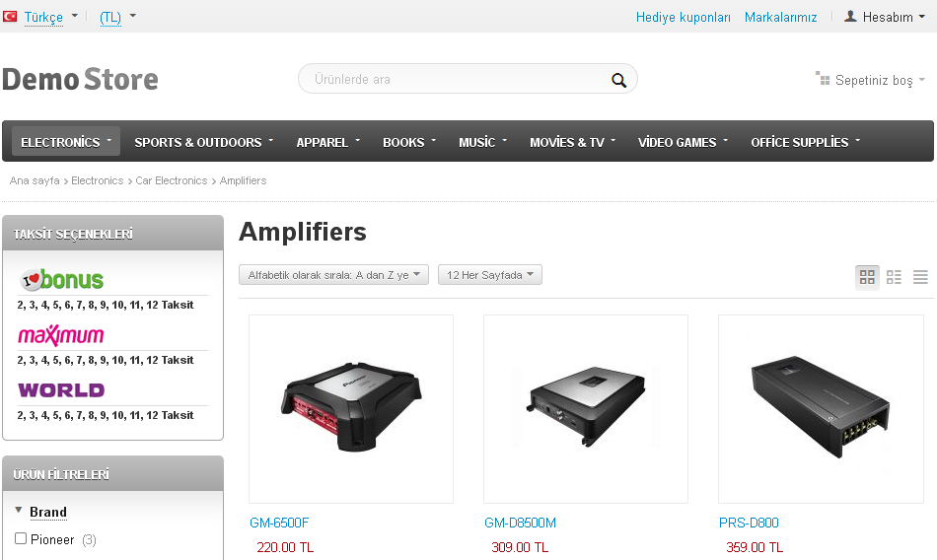Click the Maximum card logo
Image resolution: width=937 pixels, height=560 pixels.
(x=61, y=335)
